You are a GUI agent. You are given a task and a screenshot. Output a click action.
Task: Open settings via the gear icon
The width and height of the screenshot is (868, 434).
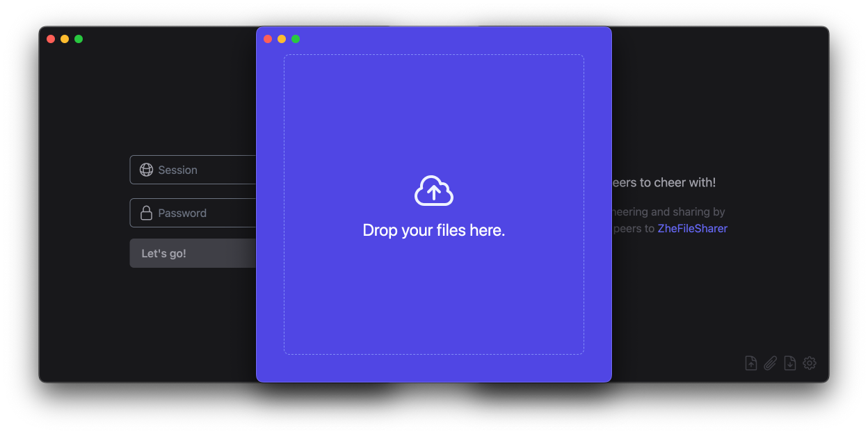tap(809, 362)
